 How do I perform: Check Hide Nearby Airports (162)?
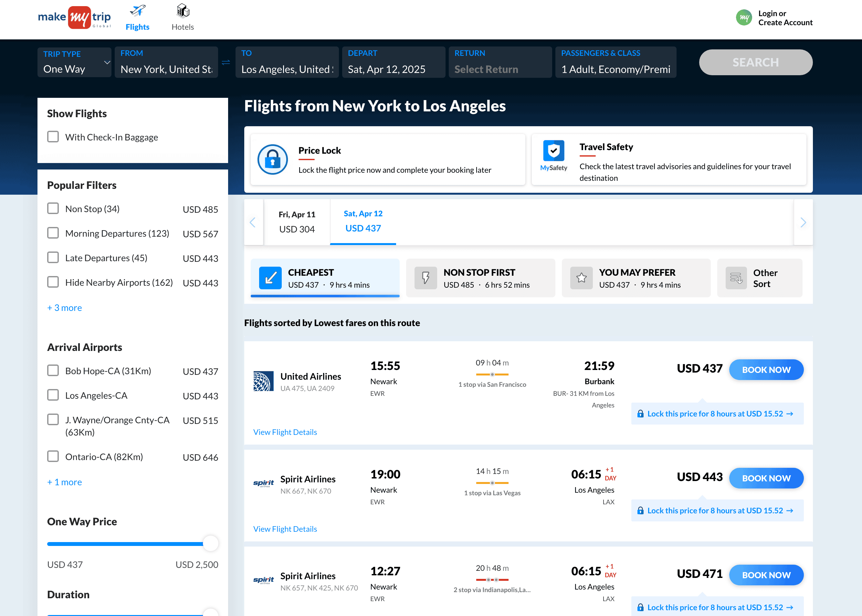pyautogui.click(x=53, y=282)
